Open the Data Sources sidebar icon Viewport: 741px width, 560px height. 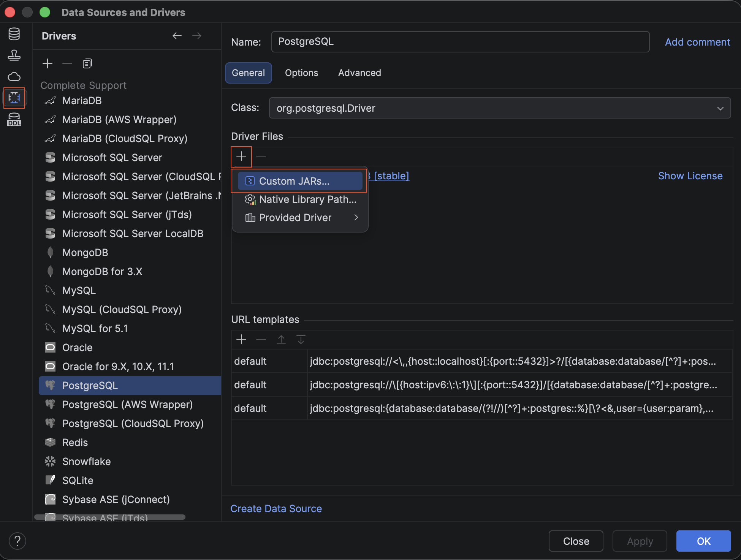14,34
